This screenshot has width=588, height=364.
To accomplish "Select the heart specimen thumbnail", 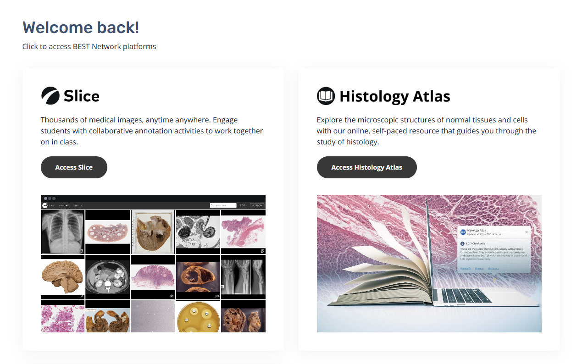I will [153, 232].
